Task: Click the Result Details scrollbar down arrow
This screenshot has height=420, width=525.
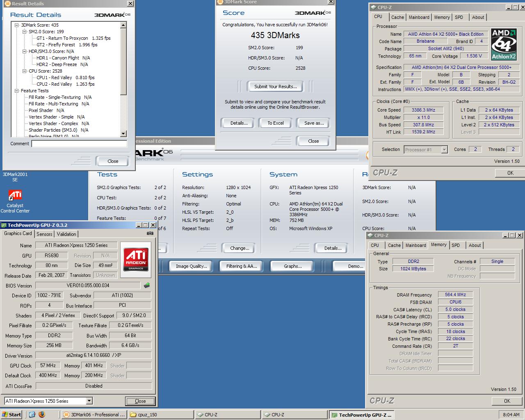Action: [x=123, y=134]
